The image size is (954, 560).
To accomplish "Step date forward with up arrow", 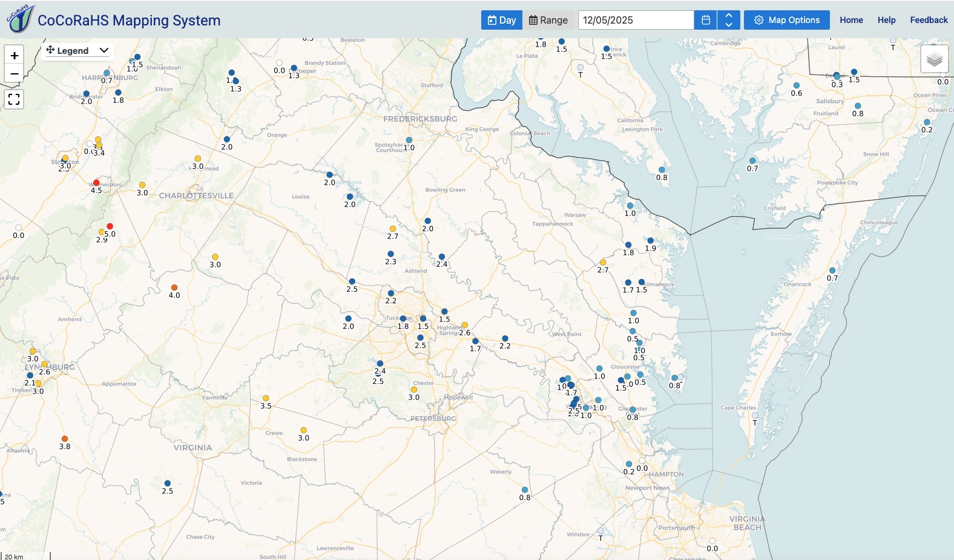I will (x=729, y=15).
